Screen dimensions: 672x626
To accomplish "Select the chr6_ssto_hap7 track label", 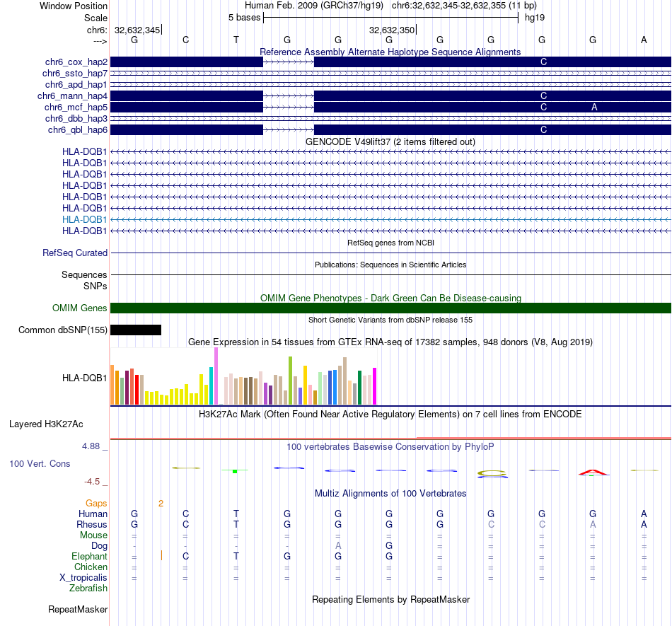I will tap(75, 74).
